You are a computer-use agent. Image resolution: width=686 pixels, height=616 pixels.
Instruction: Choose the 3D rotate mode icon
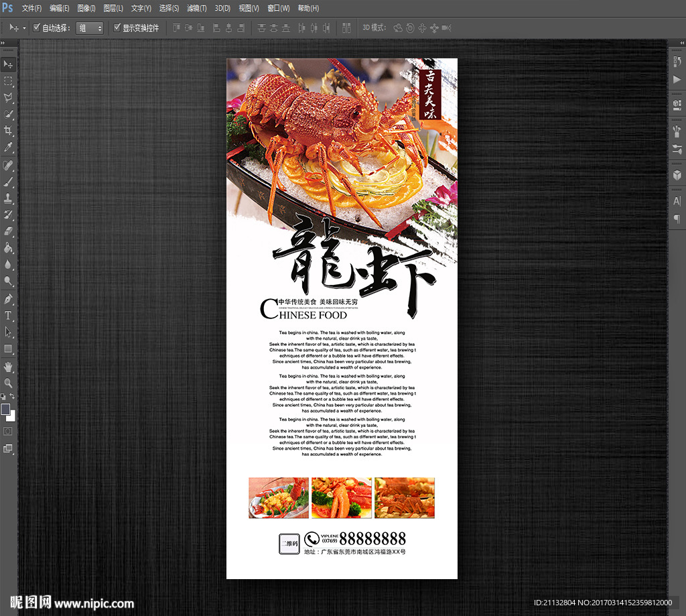[x=398, y=28]
